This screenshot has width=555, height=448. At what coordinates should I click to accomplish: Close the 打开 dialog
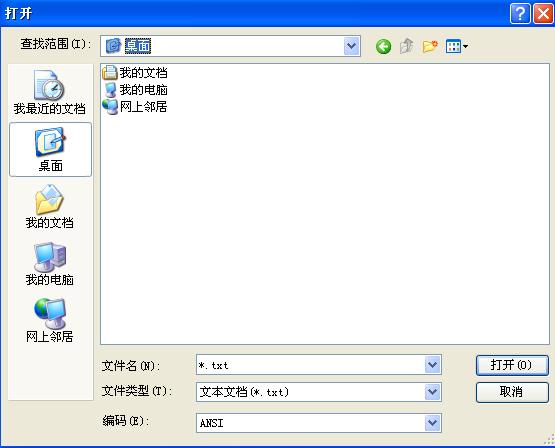click(543, 14)
